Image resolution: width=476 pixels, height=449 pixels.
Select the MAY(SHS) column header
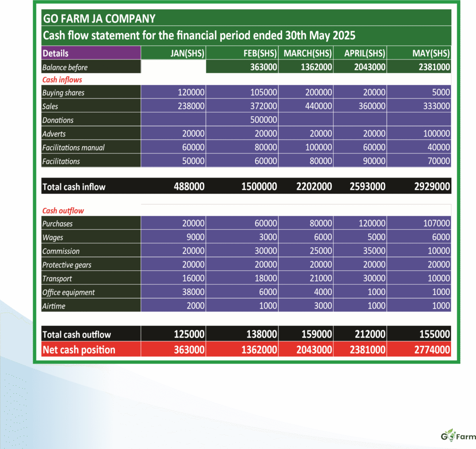431,53
